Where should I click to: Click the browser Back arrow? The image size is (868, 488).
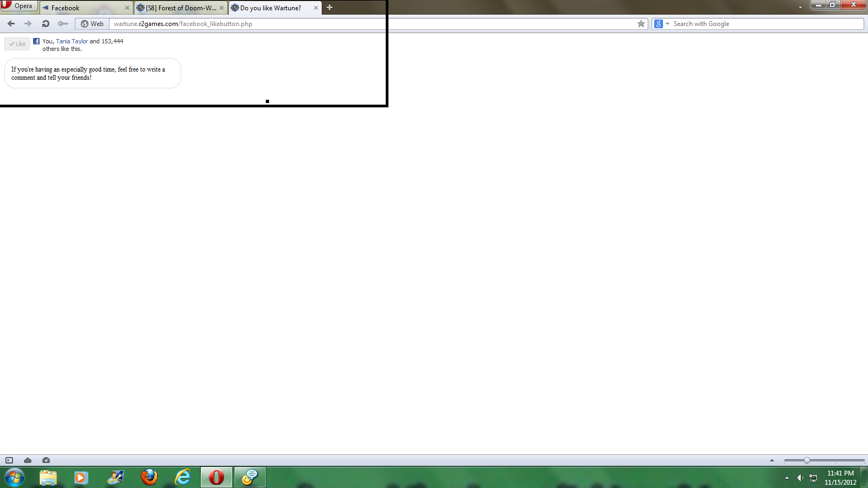pos(11,24)
